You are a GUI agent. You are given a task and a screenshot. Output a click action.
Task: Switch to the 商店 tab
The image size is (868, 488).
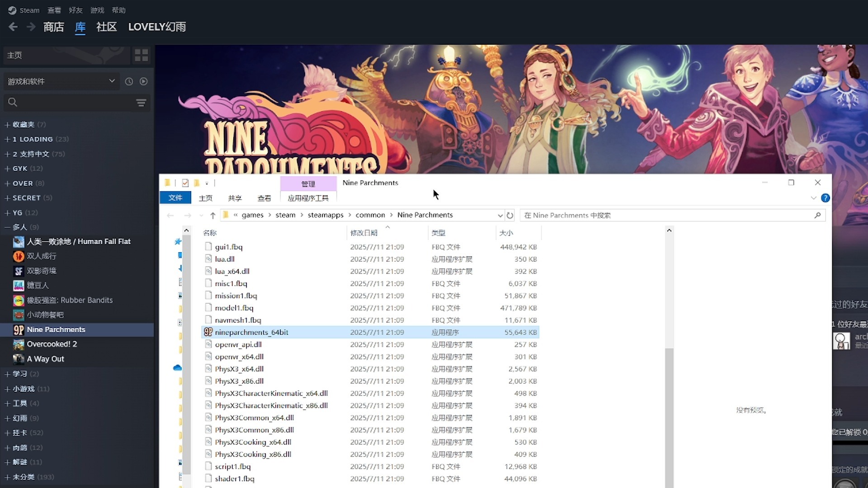[53, 27]
